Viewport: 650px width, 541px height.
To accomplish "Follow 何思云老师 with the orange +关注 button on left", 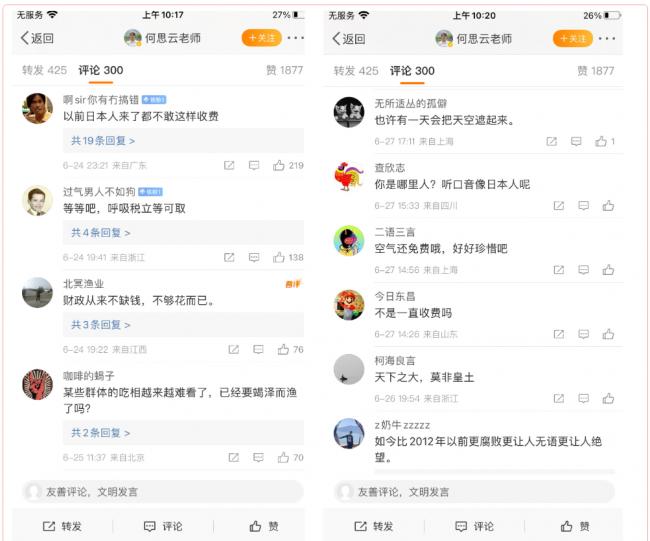I will click(x=262, y=38).
